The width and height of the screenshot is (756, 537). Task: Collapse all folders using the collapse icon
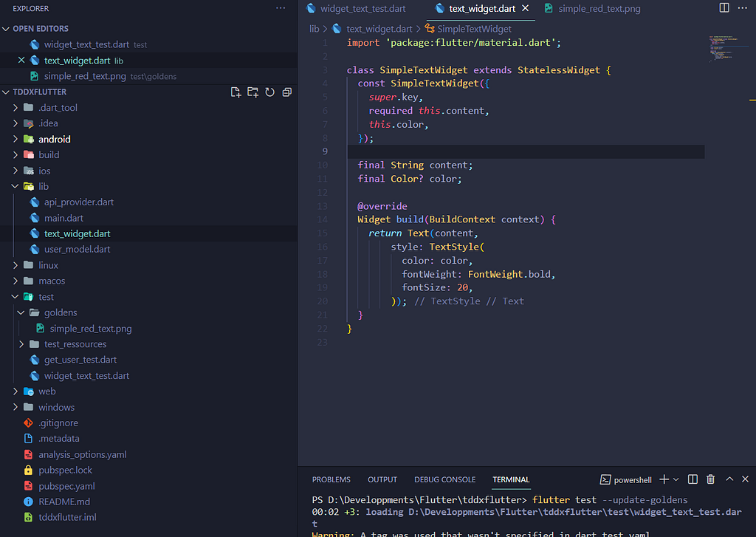(x=287, y=92)
